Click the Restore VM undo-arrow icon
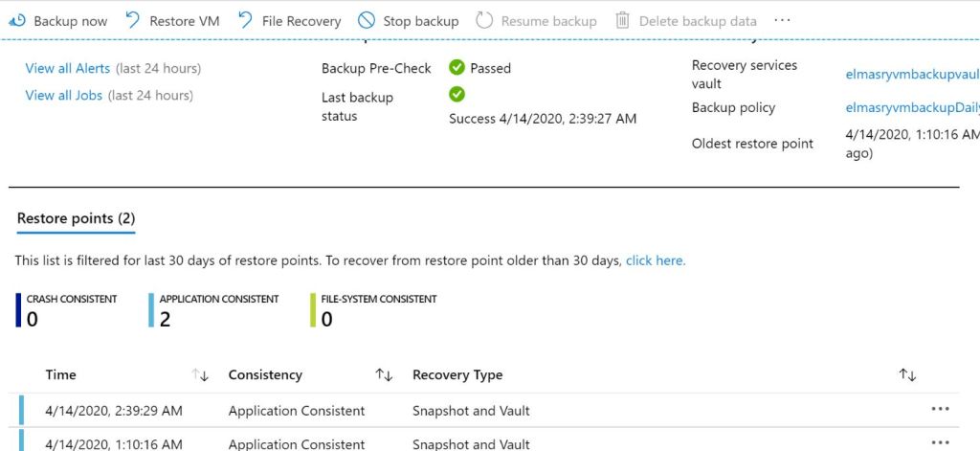This screenshot has width=980, height=451. point(133,20)
